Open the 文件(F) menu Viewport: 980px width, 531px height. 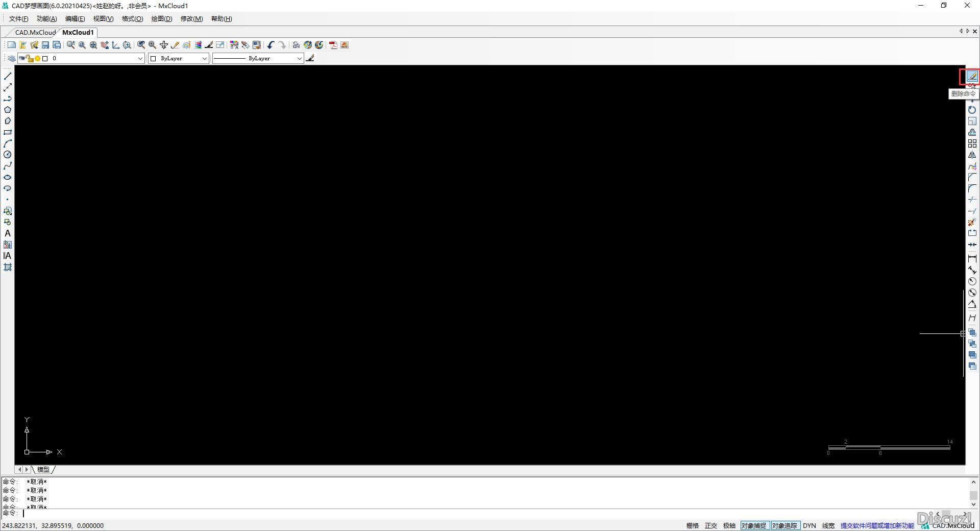18,19
